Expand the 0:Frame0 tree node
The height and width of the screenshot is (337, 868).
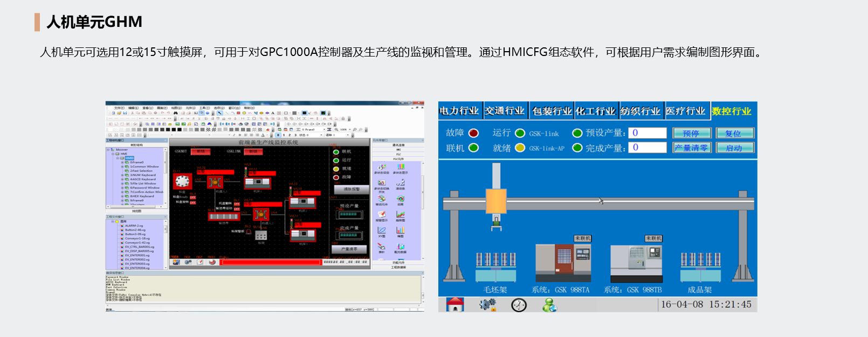pos(122,162)
